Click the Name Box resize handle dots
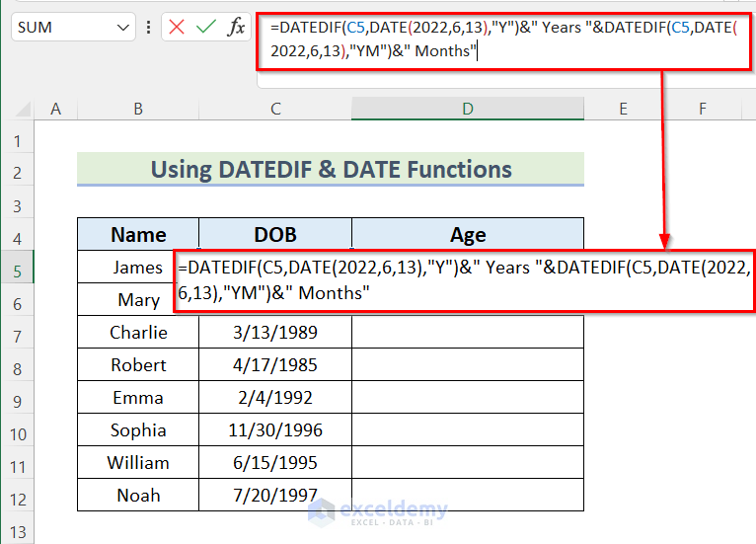The width and height of the screenshot is (756, 544). (x=148, y=27)
